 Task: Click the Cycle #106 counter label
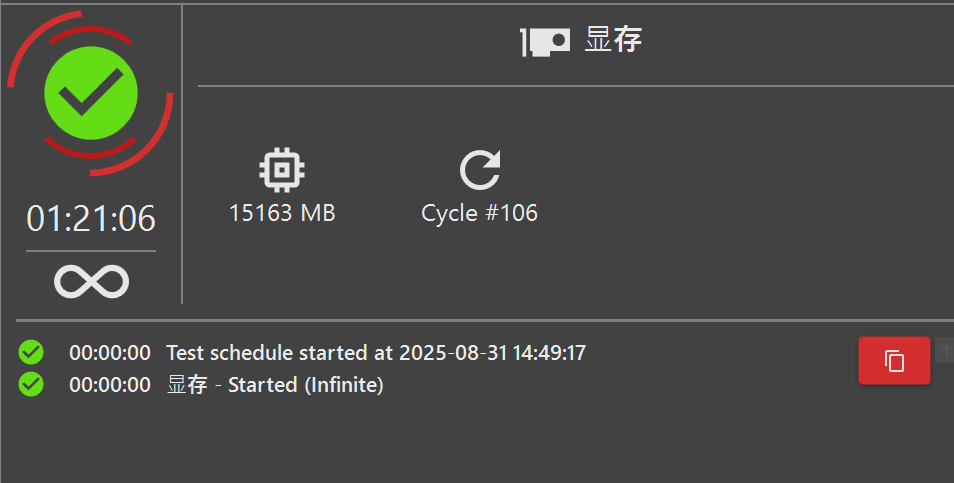480,213
